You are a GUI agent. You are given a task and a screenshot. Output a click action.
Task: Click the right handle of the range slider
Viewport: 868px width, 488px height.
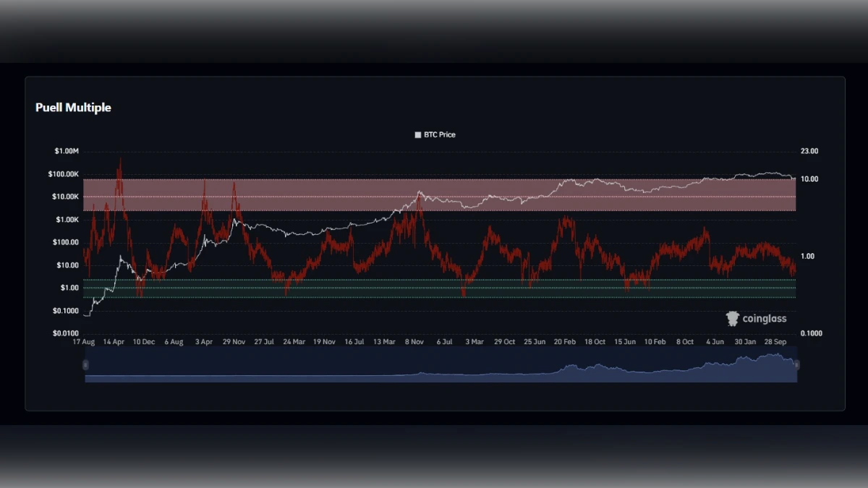tap(796, 365)
